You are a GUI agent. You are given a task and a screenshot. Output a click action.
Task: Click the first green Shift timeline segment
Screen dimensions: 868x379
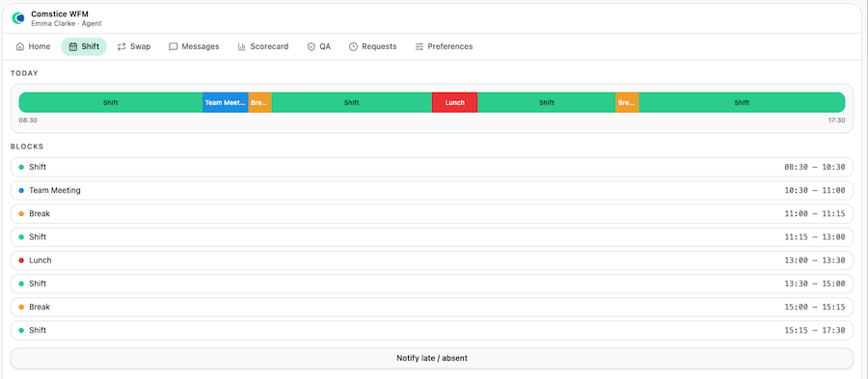111,102
